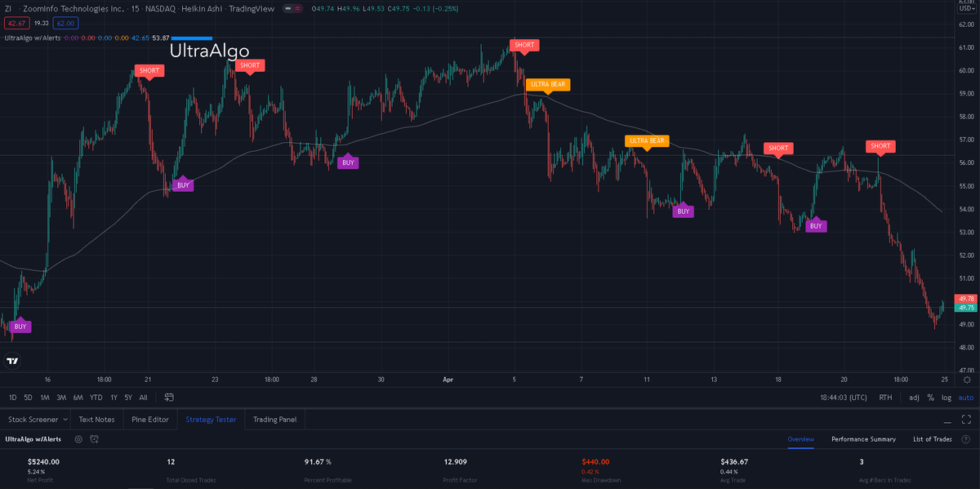Set chart range to All

(x=143, y=398)
